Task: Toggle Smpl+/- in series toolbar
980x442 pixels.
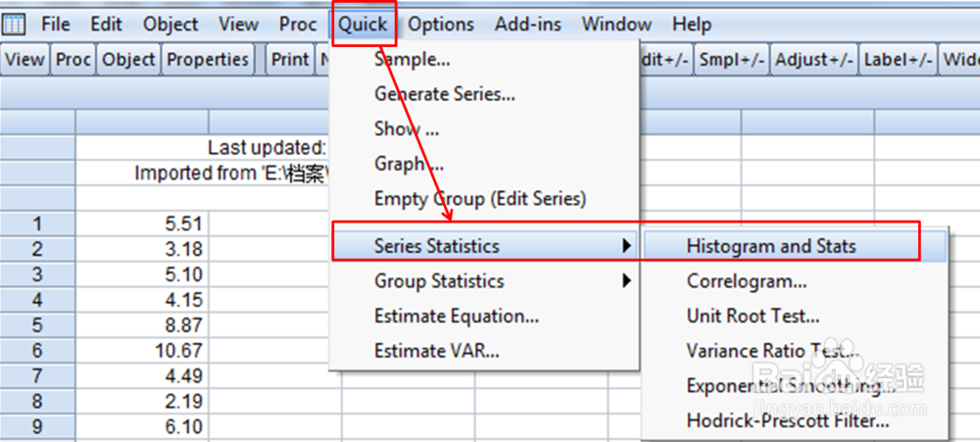Action: point(730,60)
